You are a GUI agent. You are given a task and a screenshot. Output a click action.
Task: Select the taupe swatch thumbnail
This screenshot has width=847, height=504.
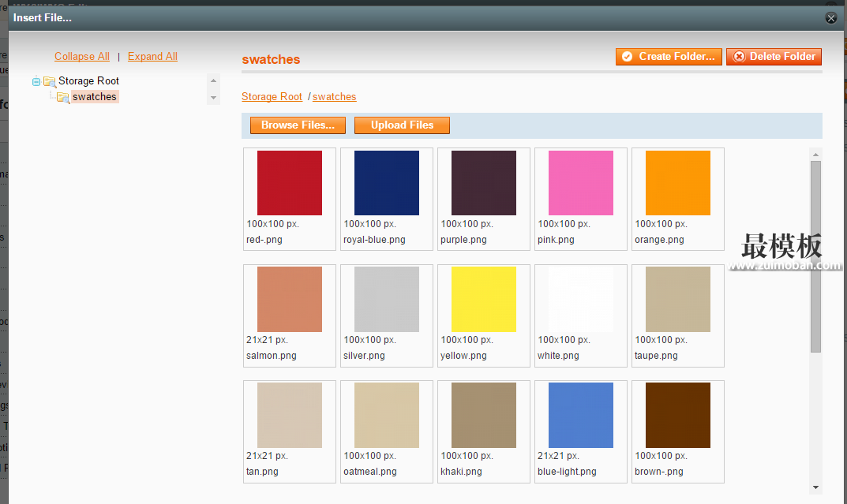coord(678,299)
